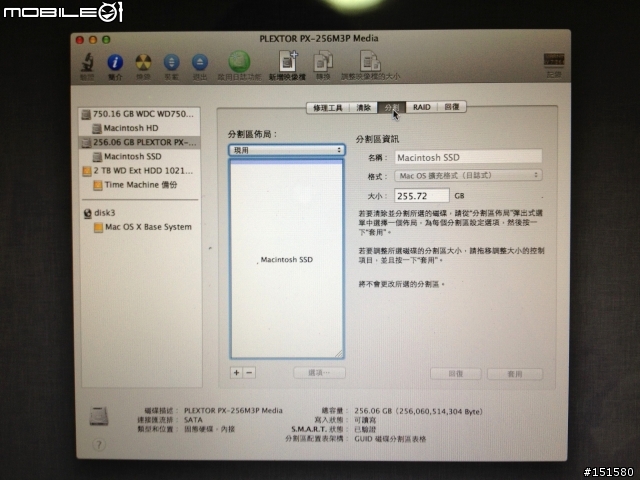Click the New Image toolbar icon
This screenshot has height=480, width=640.
[x=288, y=61]
